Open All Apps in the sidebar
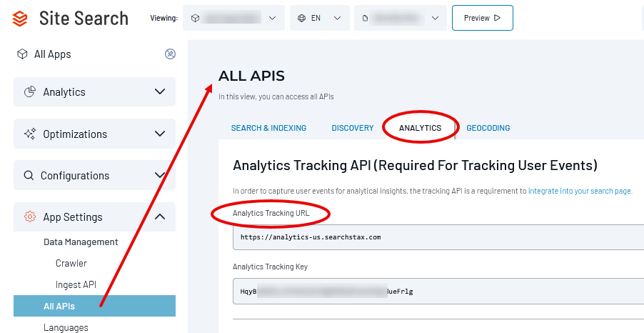644x333 pixels. tap(53, 54)
